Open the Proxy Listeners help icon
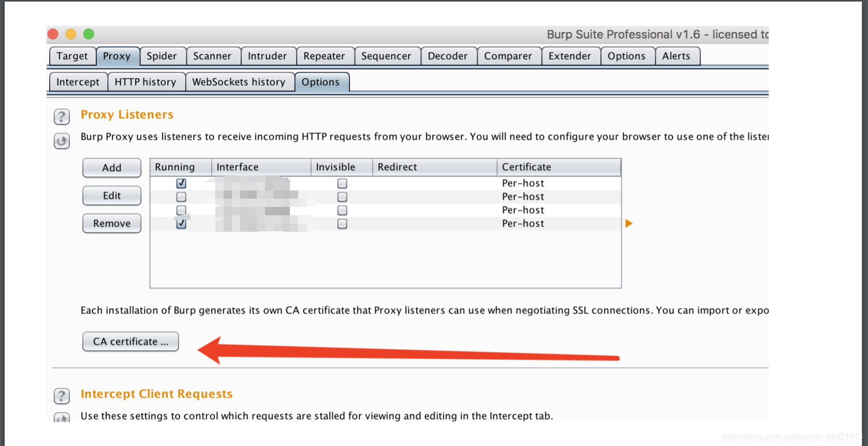This screenshot has width=868, height=446. pos(62,116)
